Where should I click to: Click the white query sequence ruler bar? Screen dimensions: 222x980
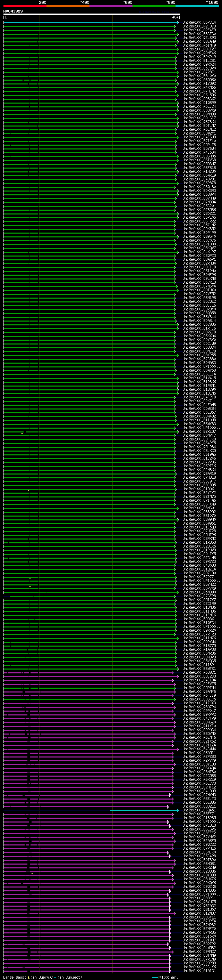point(92,15)
